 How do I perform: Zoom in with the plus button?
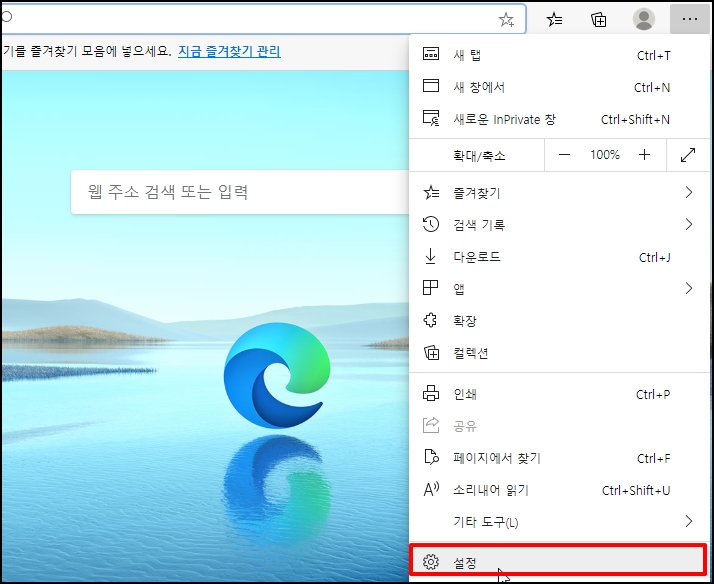(644, 155)
